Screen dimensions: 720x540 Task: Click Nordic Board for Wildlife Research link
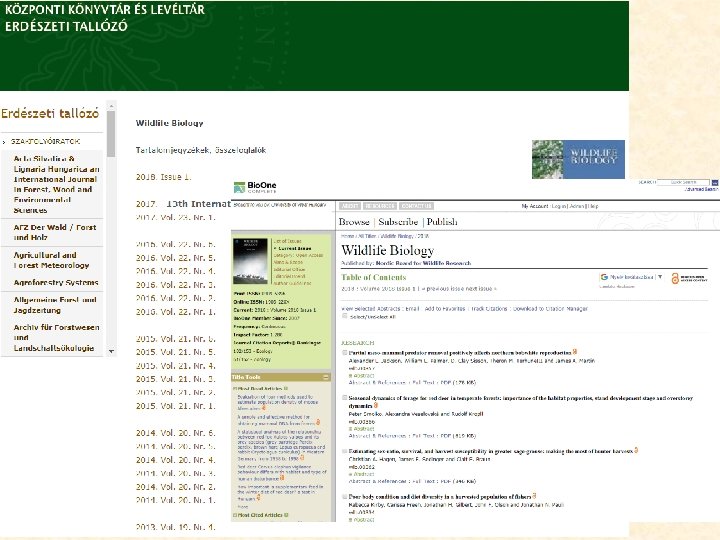(423, 263)
